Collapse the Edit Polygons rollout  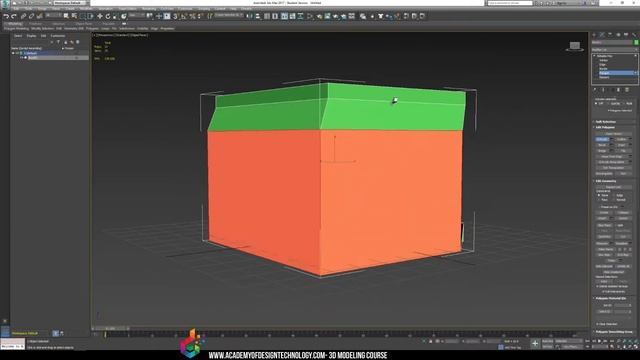[x=606, y=127]
